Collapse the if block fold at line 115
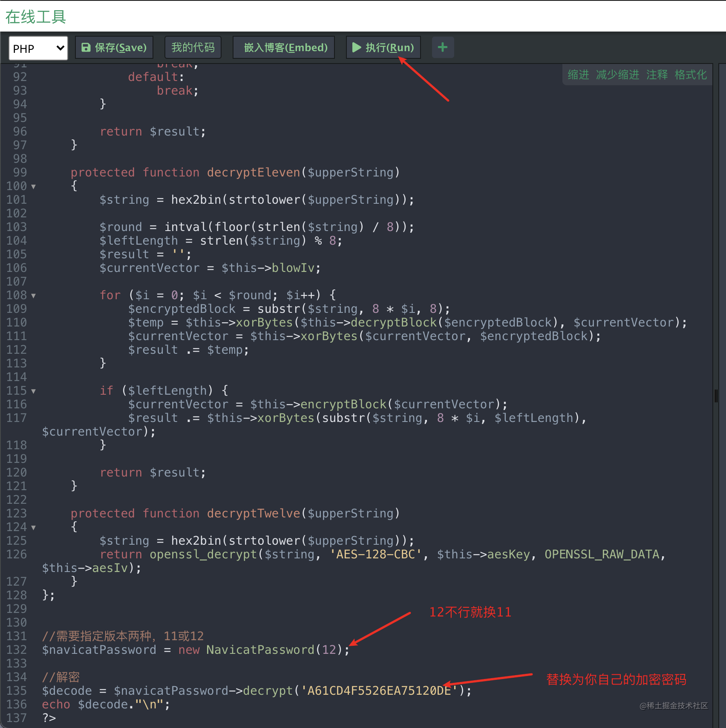The height and width of the screenshot is (728, 726). 33,391
